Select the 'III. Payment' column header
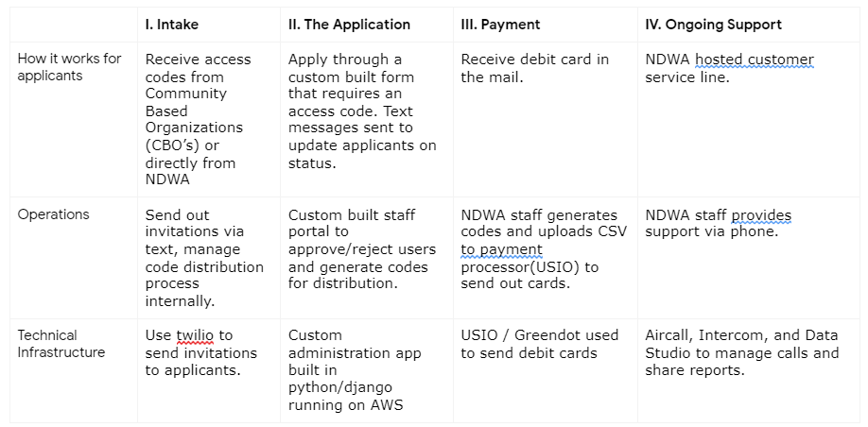The width and height of the screenshot is (868, 427). coord(500,25)
